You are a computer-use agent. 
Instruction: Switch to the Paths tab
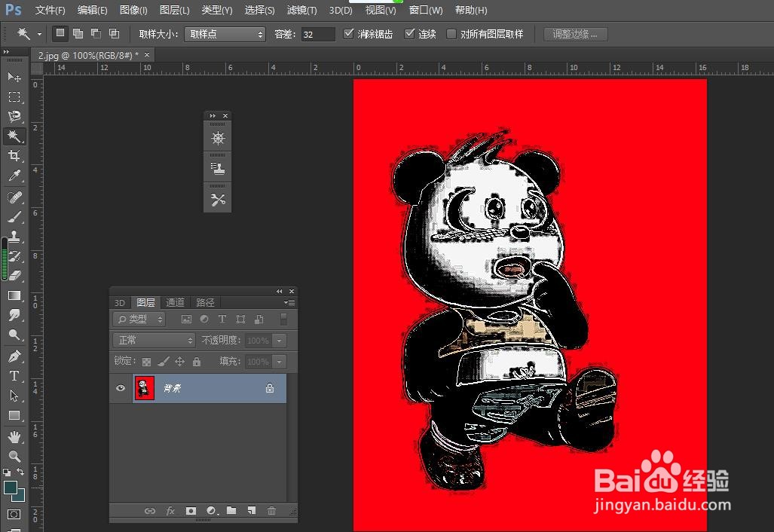click(x=205, y=302)
